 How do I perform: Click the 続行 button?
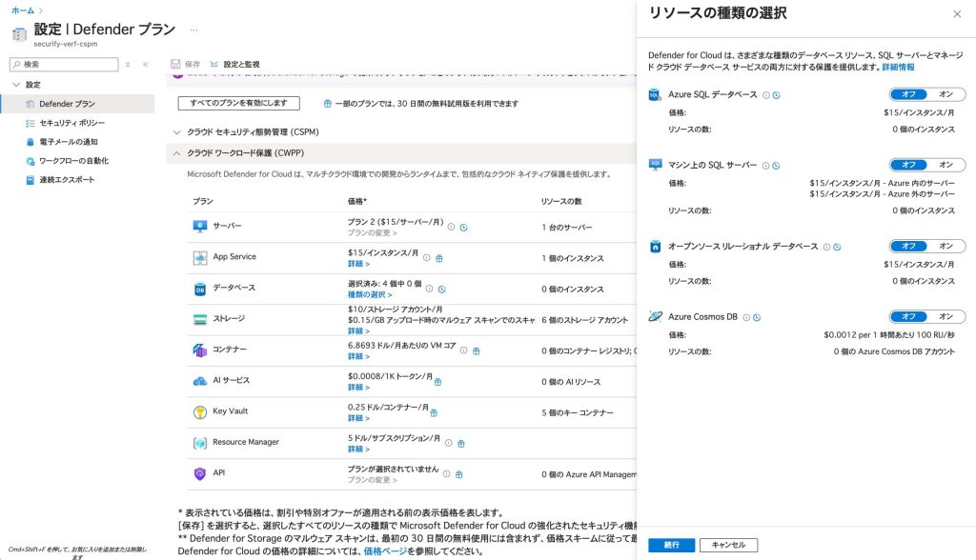[x=671, y=545]
